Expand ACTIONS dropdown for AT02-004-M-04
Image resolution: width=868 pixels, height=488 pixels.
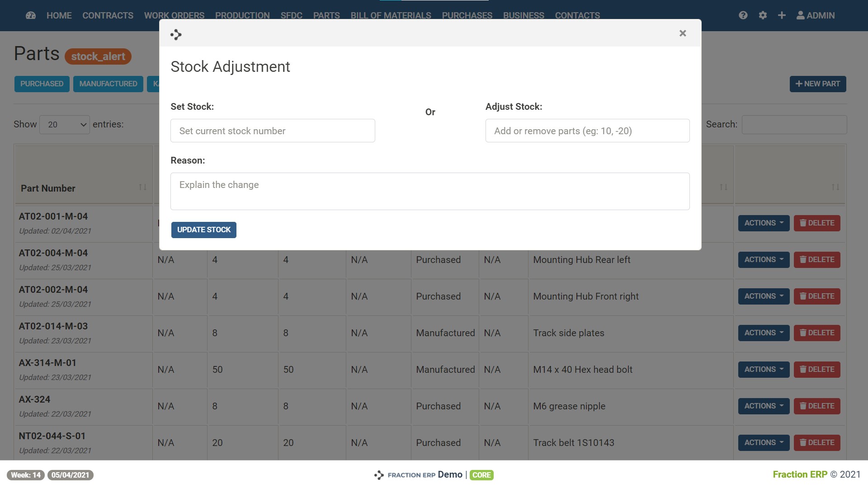(764, 260)
